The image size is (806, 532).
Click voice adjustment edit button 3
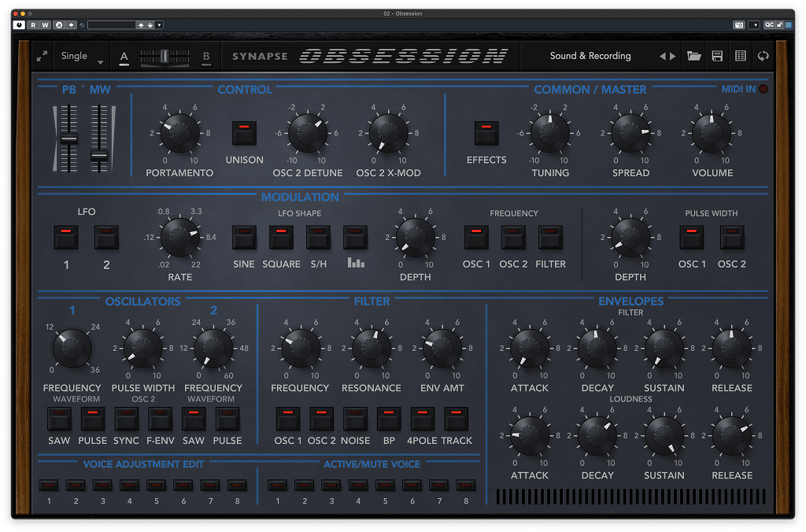point(102,486)
